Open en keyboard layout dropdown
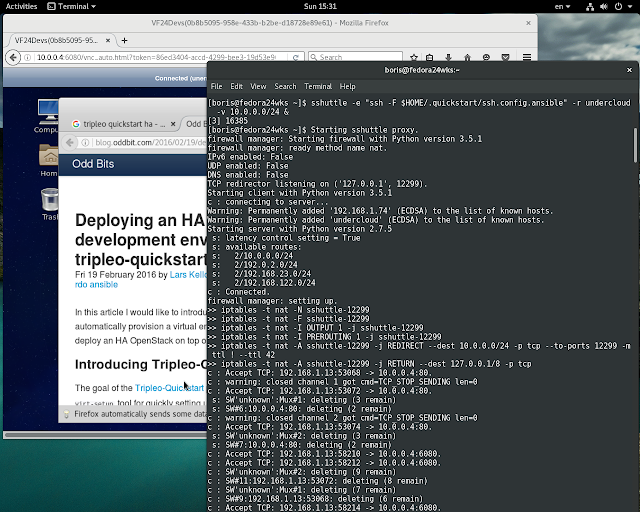Viewport: 640px width, 512px height. point(562,7)
